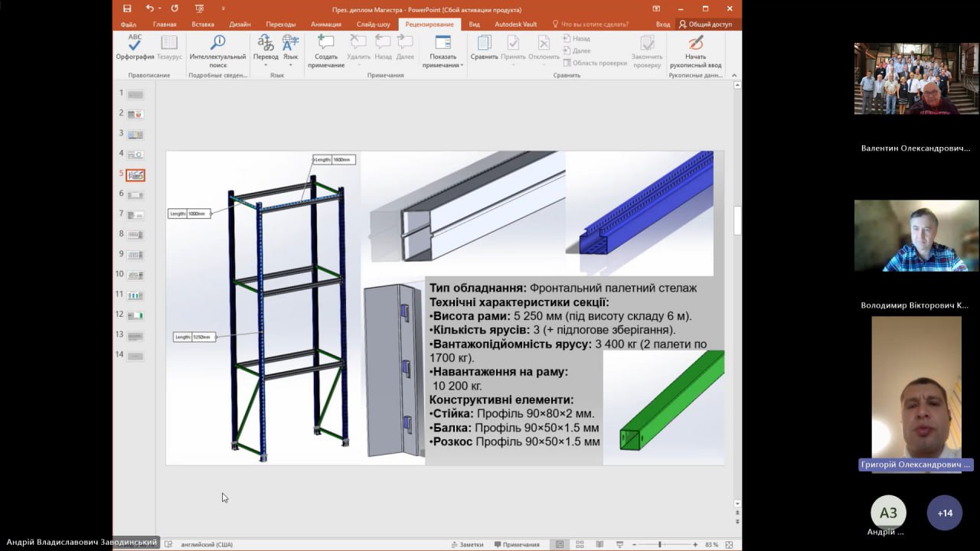
Task: Switch to slide sorter view in status bar
Action: click(580, 544)
